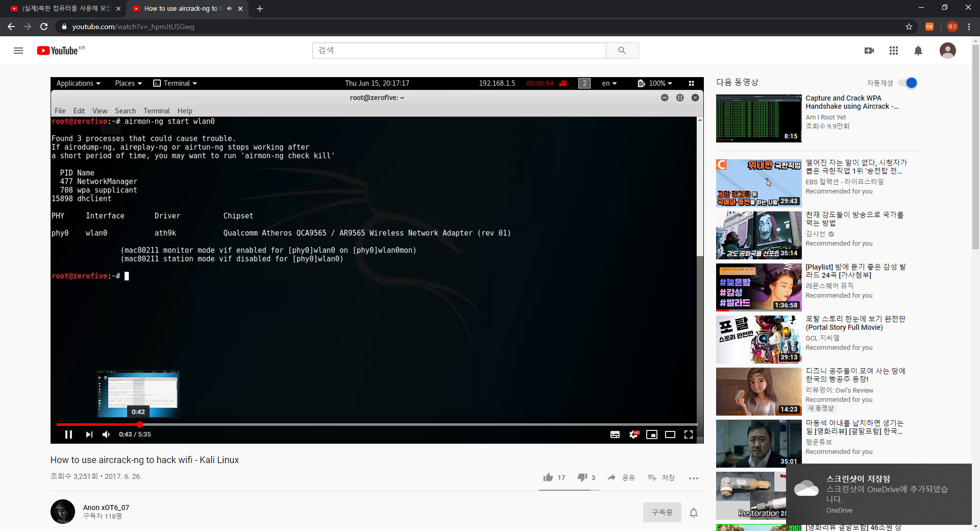980x531 pixels.
Task: Open the Playlist 24곡 video thumbnail
Action: [x=758, y=287]
